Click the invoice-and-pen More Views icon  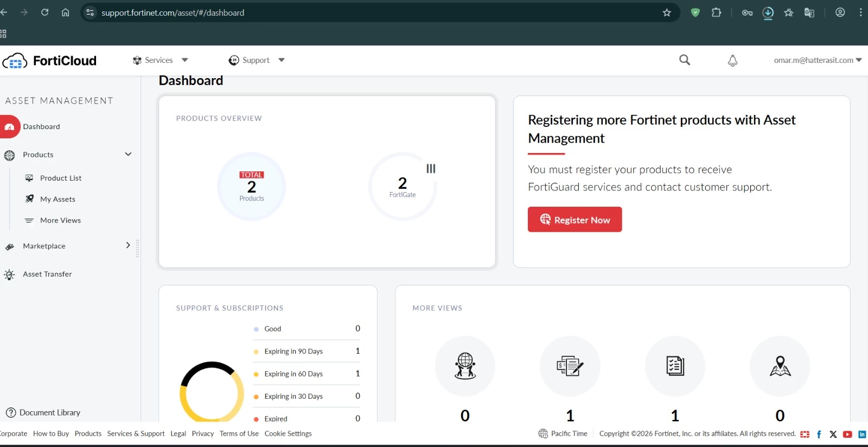[570, 366]
